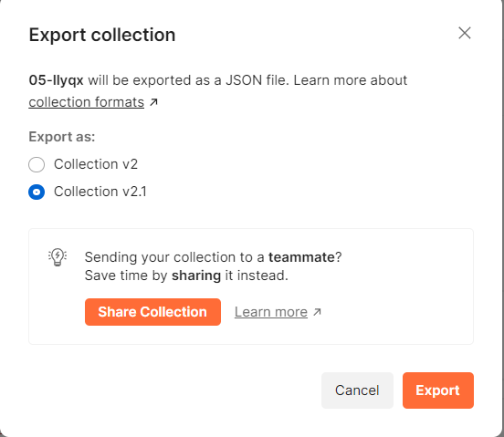Click the Share Collection button
504x437 pixels.
coord(152,312)
